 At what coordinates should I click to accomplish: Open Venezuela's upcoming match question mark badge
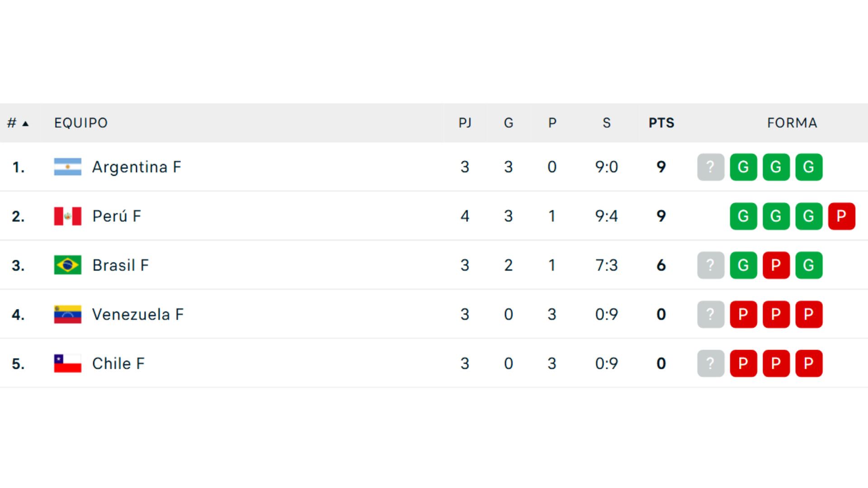pos(711,314)
